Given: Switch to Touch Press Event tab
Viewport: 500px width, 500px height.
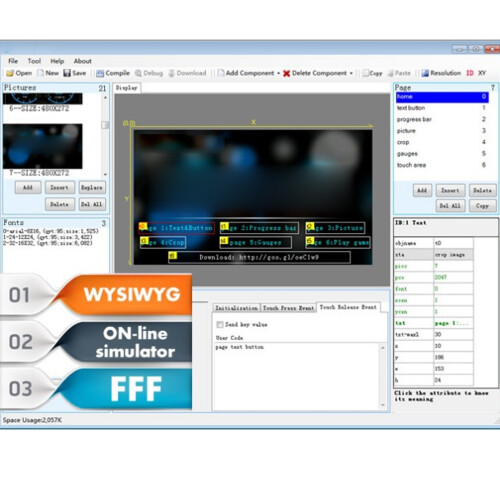Looking at the screenshot, I should pyautogui.click(x=288, y=308).
